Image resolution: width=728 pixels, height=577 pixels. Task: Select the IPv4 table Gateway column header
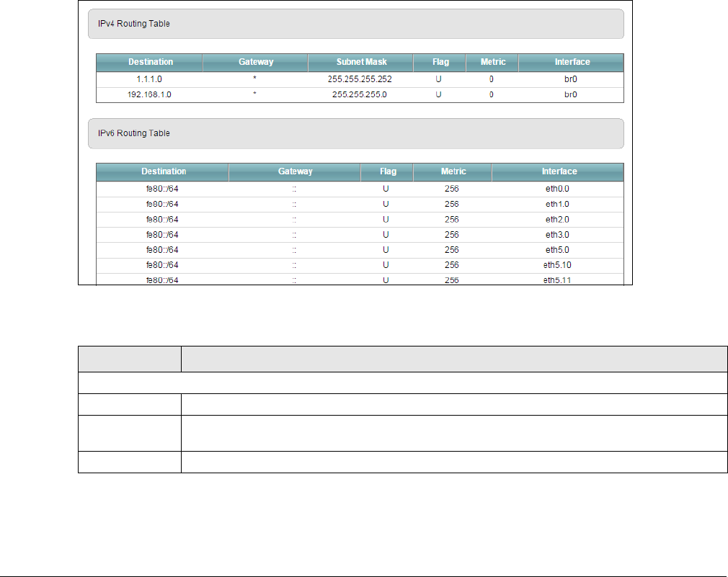pos(255,62)
